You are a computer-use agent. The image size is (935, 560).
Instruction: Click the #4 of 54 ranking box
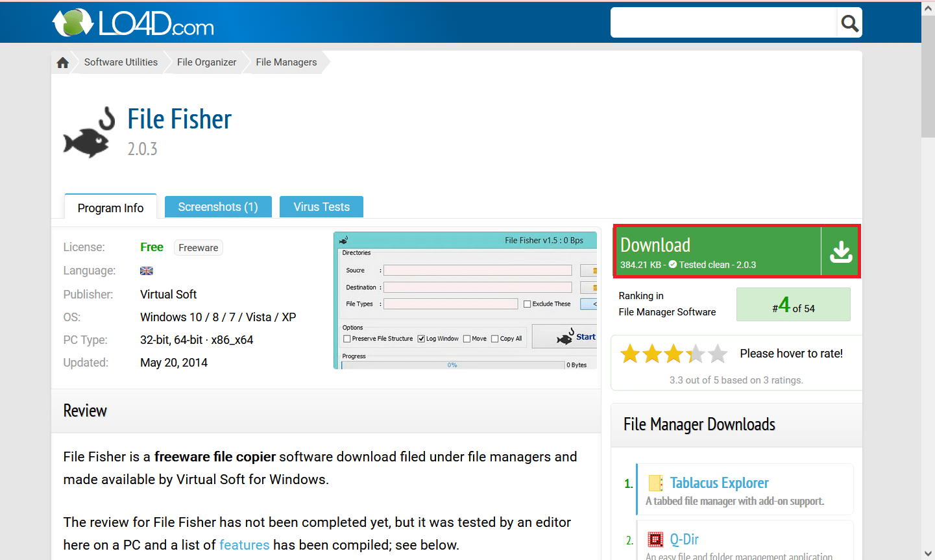pos(794,304)
